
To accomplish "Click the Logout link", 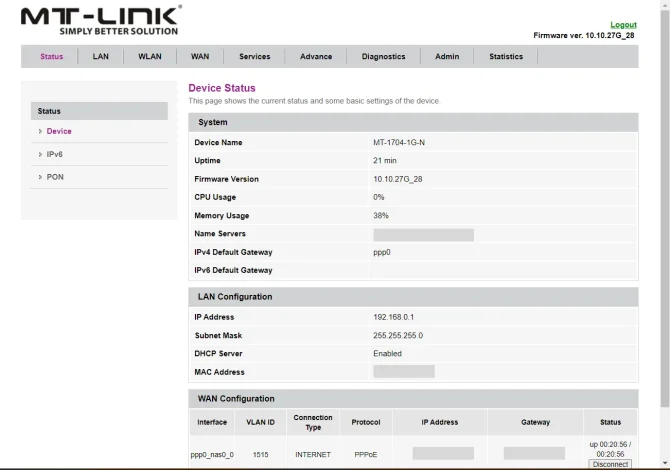I will click(x=623, y=25).
